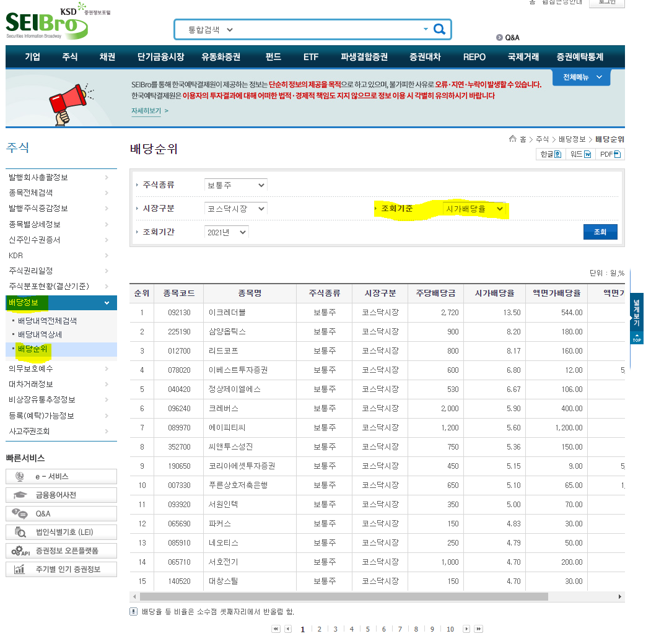Open 주식 main menu
Viewport: 651px width, 644px height.
point(70,57)
